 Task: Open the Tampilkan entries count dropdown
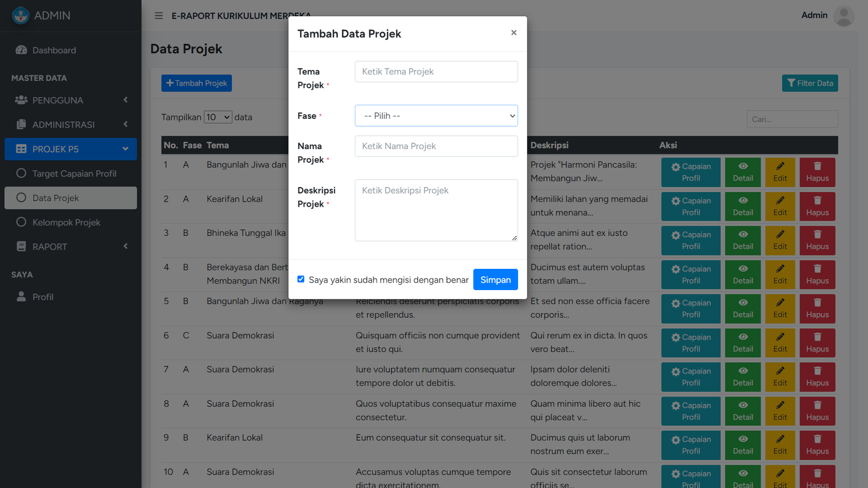(x=218, y=117)
